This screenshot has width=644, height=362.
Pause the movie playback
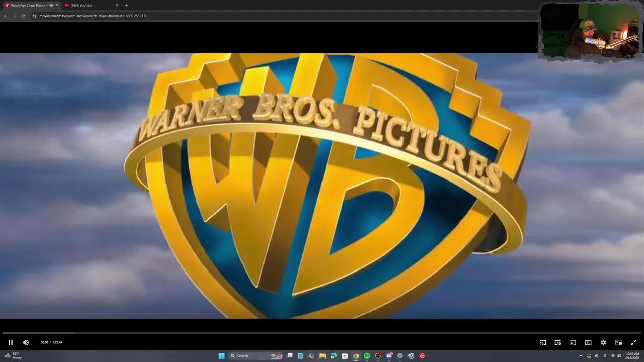coord(11,342)
